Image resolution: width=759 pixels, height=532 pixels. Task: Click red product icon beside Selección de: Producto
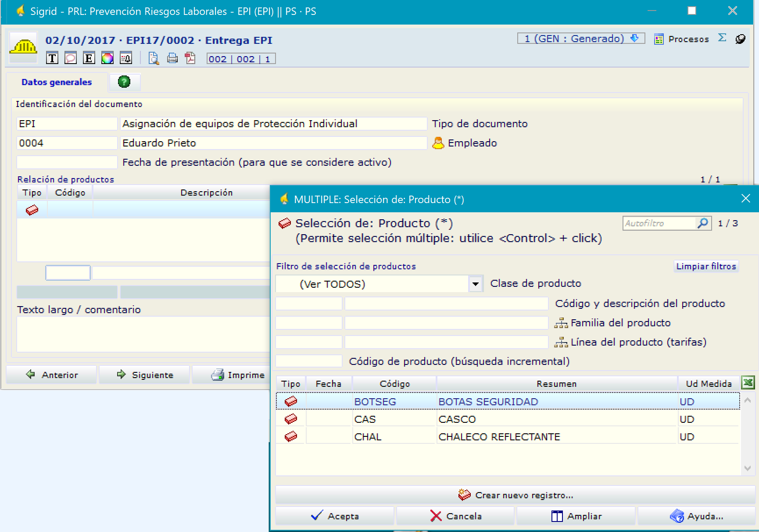[x=285, y=223]
